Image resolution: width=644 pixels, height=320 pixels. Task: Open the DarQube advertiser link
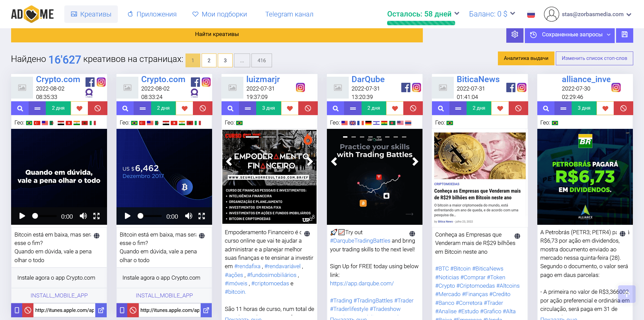[368, 79]
